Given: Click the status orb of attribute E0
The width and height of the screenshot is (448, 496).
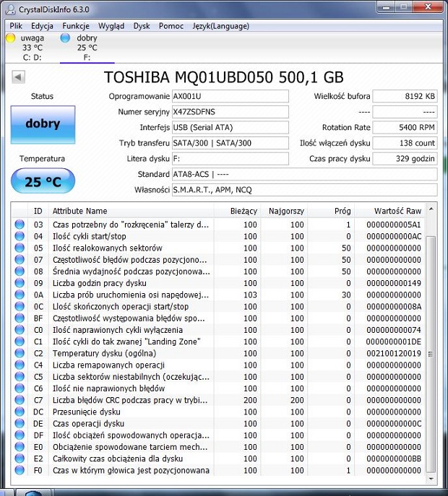Looking at the screenshot, I should click(20, 447).
